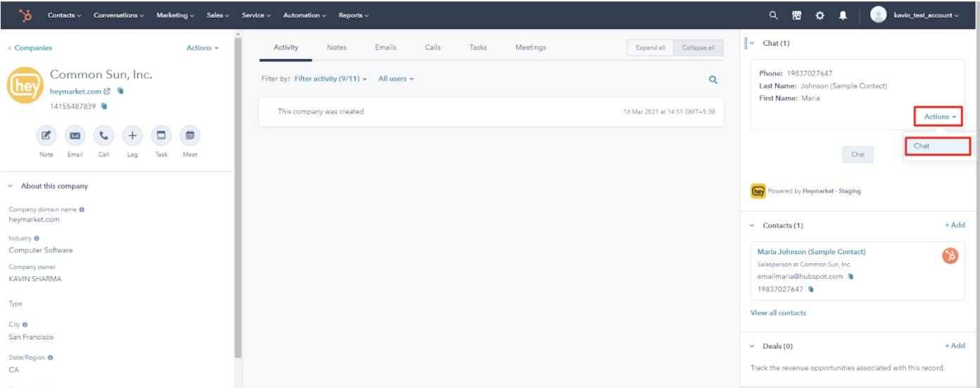Screen dimensions: 980x388
Task: Copy company phone 14155487839 with copy icon
Action: click(104, 106)
